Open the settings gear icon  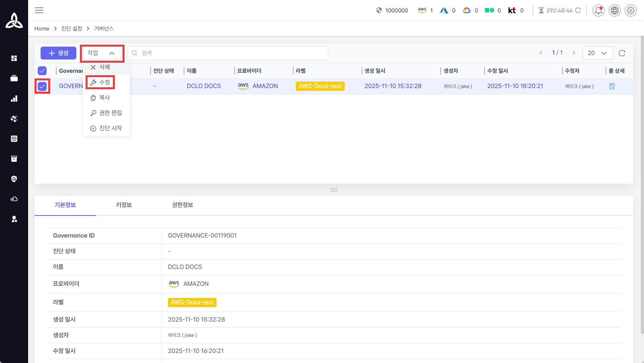pyautogui.click(x=631, y=10)
